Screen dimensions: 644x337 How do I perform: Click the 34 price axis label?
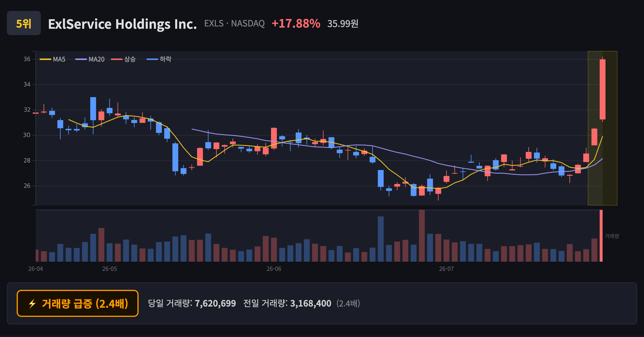tap(27, 84)
